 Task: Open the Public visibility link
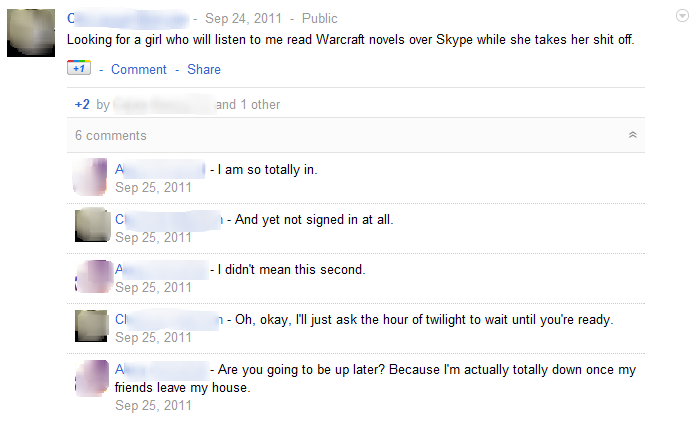[319, 18]
